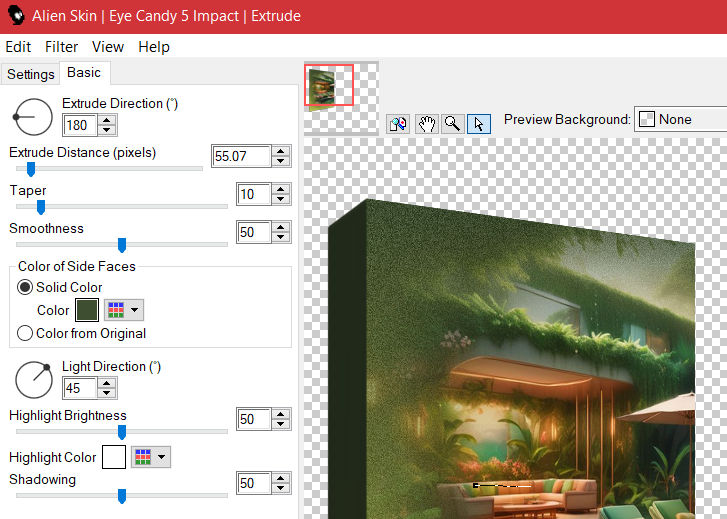Screen dimensions: 727x519
Task: Select the Color from Original option
Action: (25, 333)
